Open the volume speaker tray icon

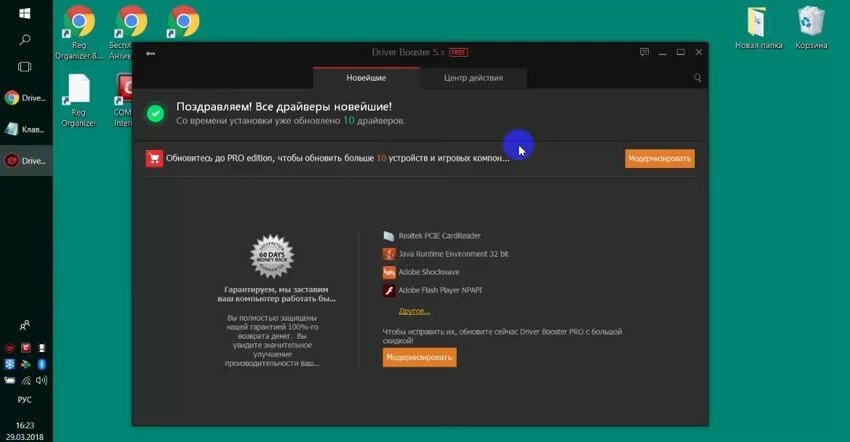42,380
